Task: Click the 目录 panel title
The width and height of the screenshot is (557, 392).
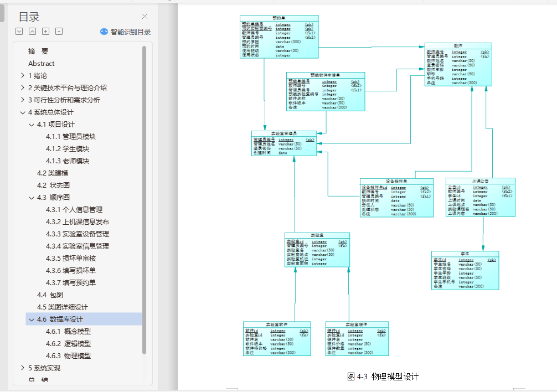Action: (29, 17)
